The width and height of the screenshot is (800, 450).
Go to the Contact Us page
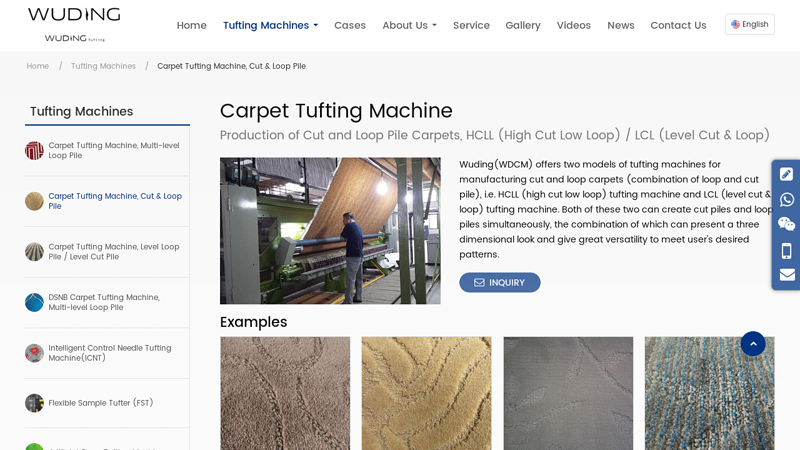click(678, 25)
